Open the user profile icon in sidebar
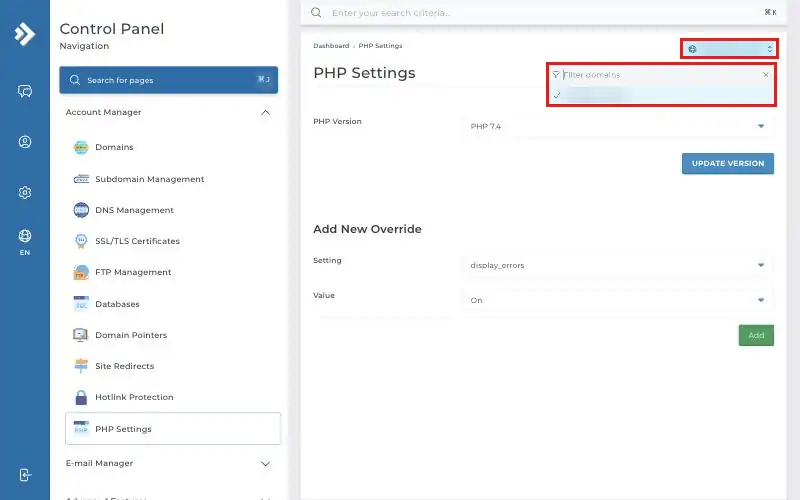 tap(24, 142)
